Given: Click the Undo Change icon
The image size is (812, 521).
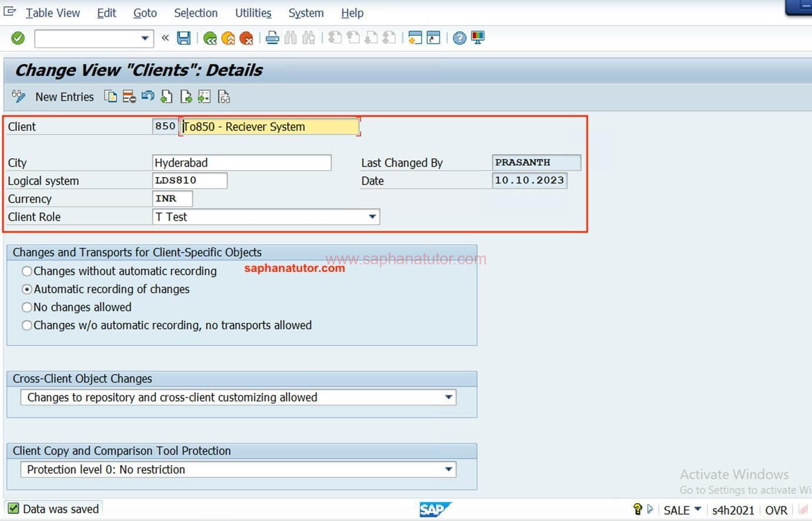Looking at the screenshot, I should point(148,96).
